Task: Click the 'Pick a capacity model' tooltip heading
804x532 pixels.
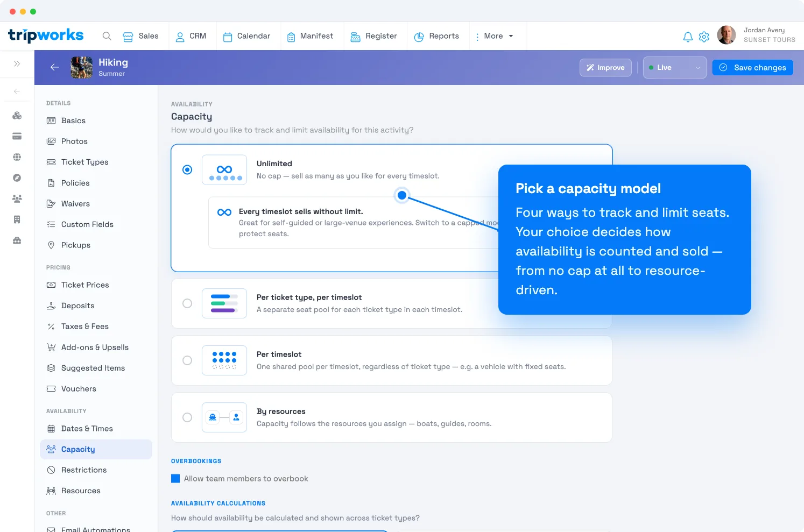Action: click(588, 188)
